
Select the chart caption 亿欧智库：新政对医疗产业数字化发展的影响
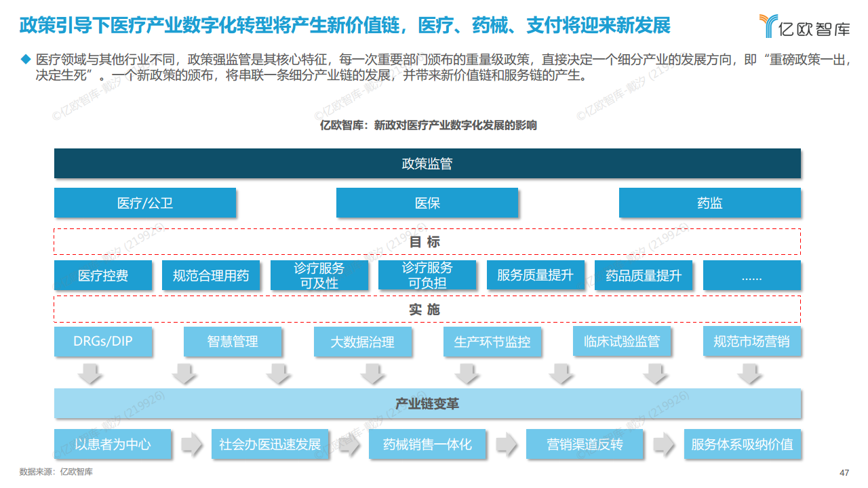click(x=428, y=125)
